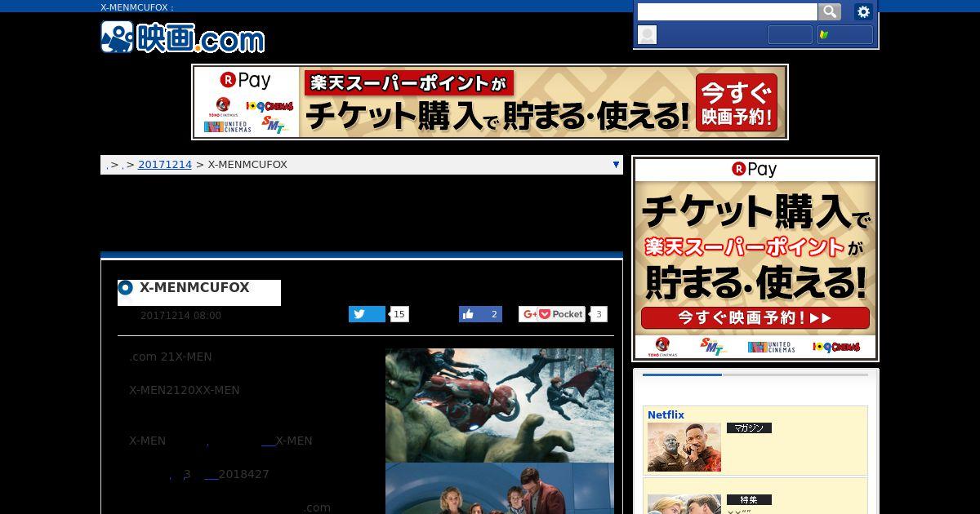Click the gray user avatar icon
980x514 pixels.
pyautogui.click(x=647, y=34)
